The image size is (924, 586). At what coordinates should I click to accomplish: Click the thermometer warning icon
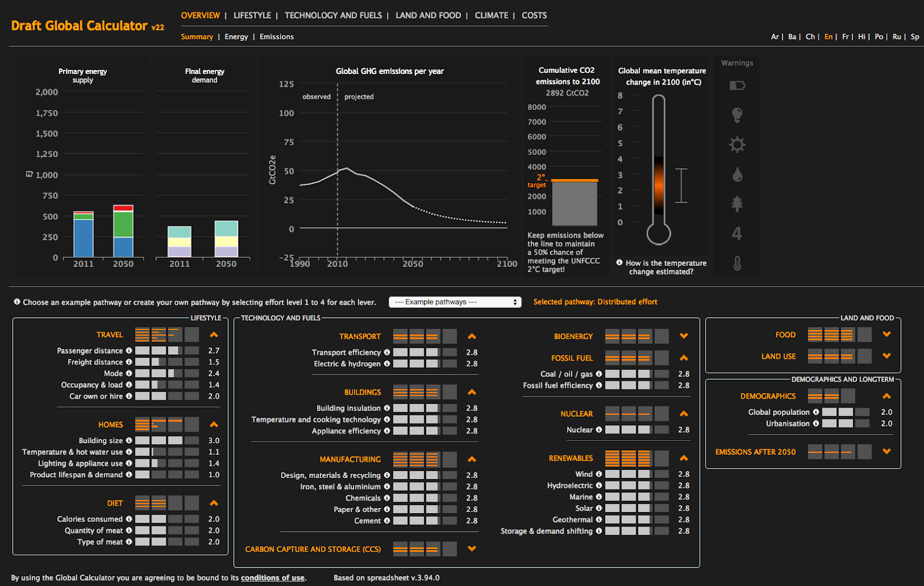point(737,264)
